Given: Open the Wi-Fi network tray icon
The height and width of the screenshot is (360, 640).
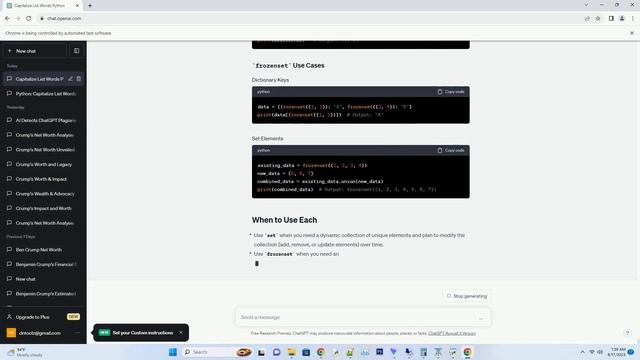Looking at the screenshot, I should pos(592,352).
